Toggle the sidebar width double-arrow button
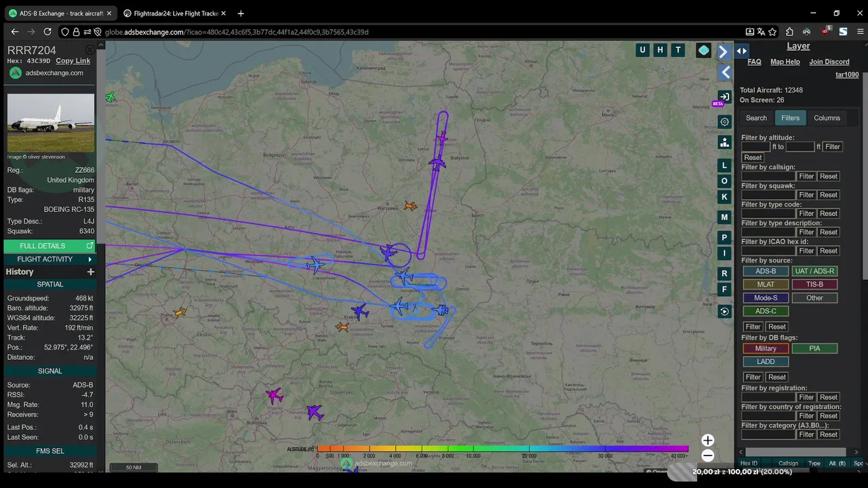The height and width of the screenshot is (488, 868). pos(742,51)
